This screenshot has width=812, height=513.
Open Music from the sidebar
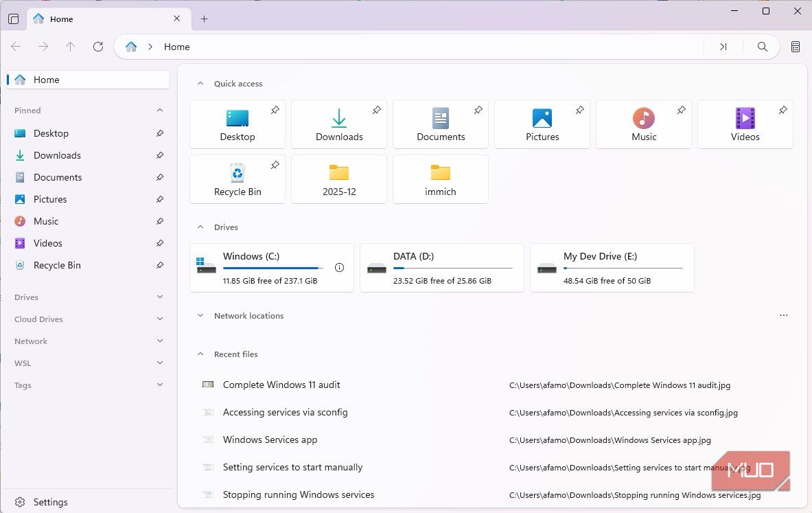click(x=88, y=221)
